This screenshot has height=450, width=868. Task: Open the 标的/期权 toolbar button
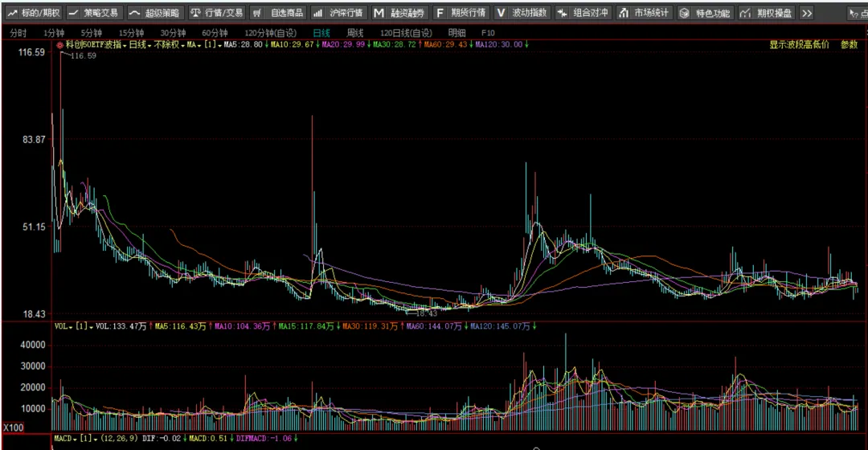click(33, 13)
